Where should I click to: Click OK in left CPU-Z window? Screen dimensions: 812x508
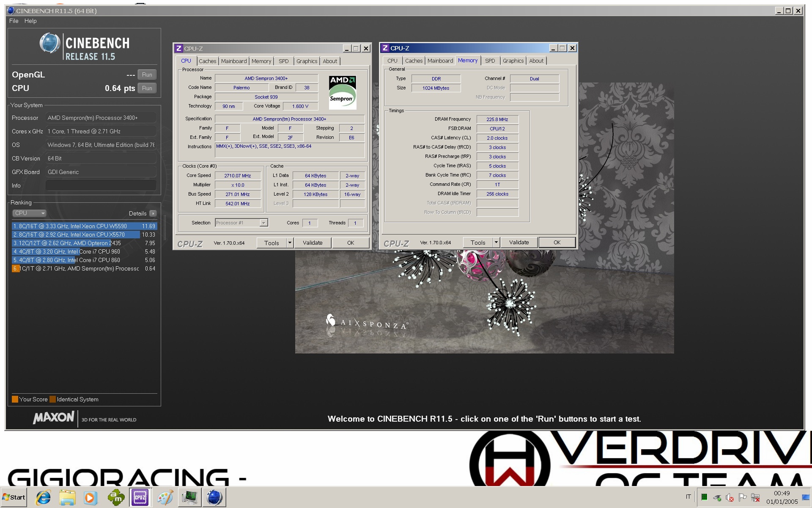351,243
